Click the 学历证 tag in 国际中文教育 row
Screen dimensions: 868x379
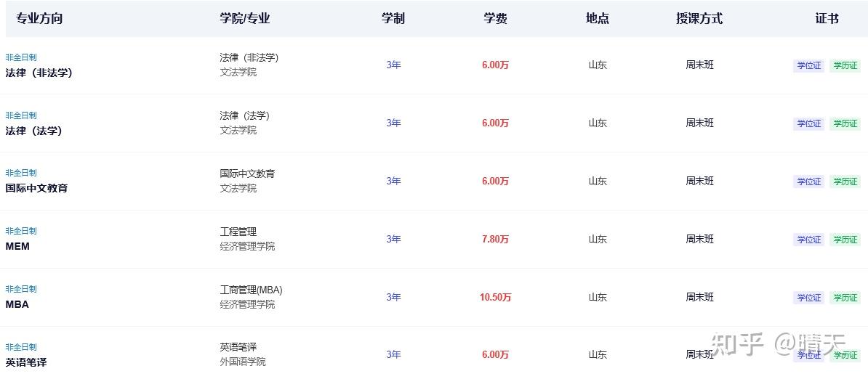(845, 182)
